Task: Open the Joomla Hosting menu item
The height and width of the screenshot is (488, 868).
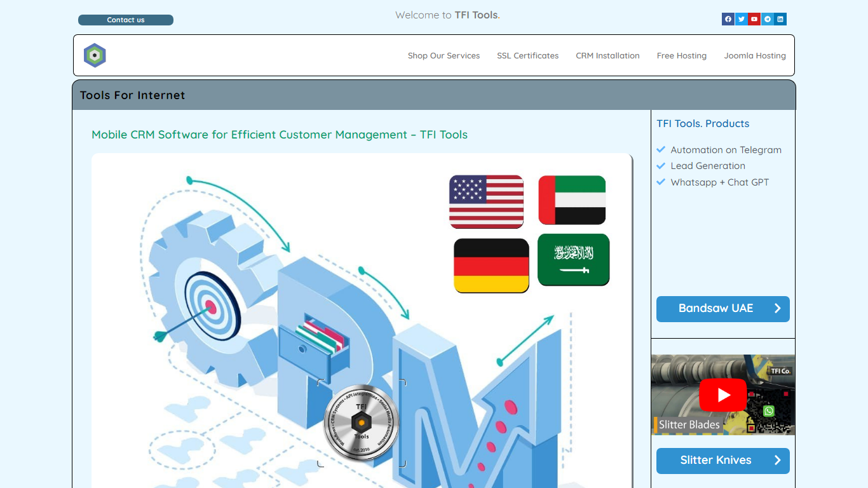Action: click(755, 56)
